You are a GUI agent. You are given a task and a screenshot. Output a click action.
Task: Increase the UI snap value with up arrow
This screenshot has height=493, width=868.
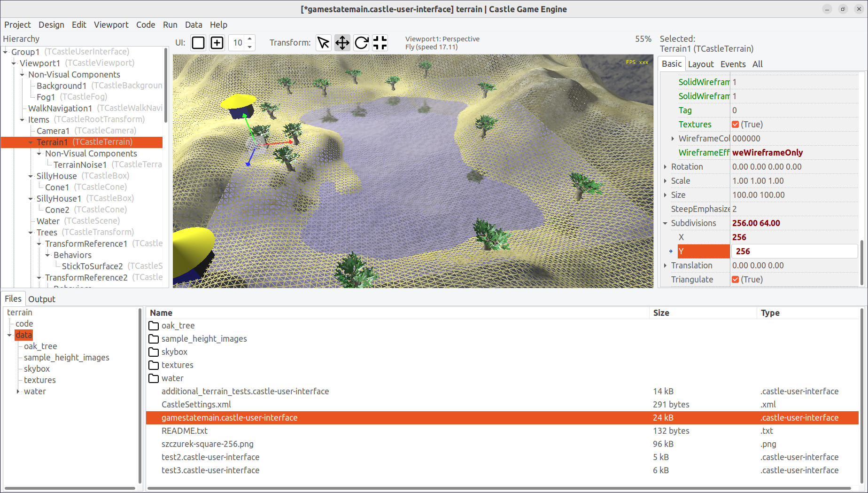(x=250, y=39)
